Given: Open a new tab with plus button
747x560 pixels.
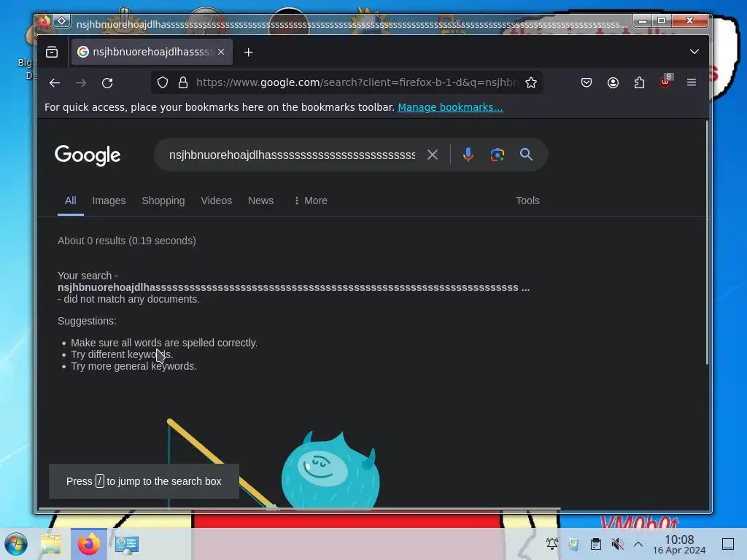Looking at the screenshot, I should (x=248, y=52).
